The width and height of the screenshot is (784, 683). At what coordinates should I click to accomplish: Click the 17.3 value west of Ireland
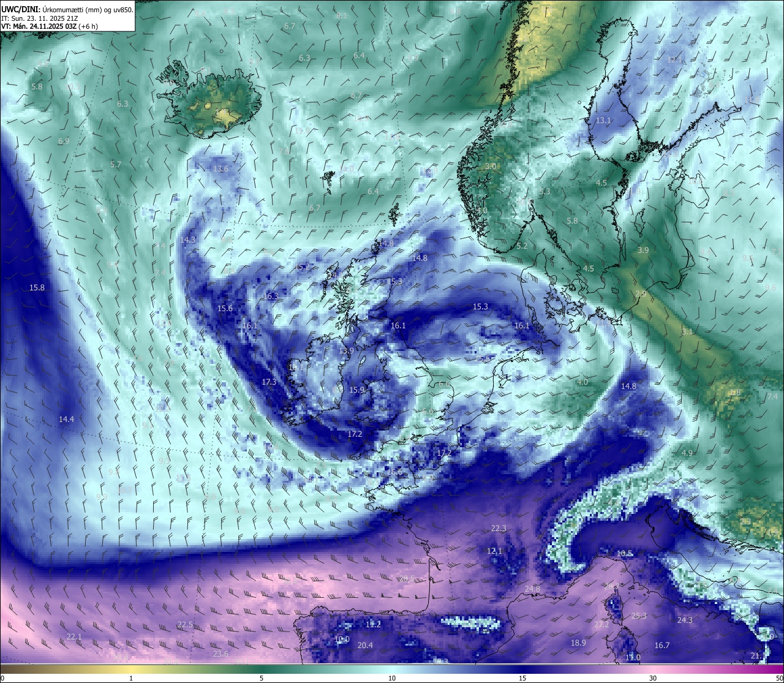(x=269, y=382)
